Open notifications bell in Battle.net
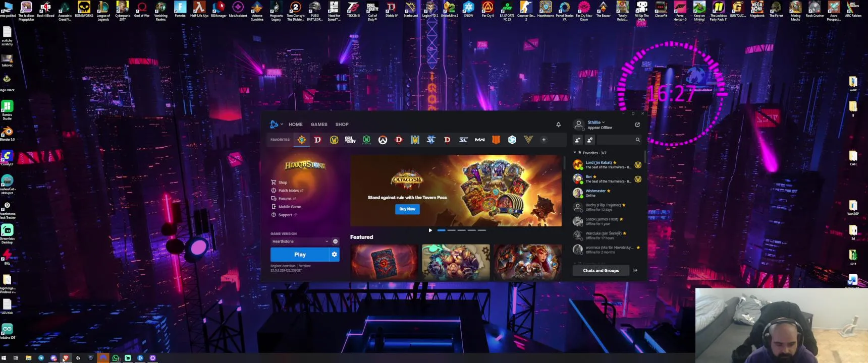Viewport: 868px width, 363px height. coord(558,125)
